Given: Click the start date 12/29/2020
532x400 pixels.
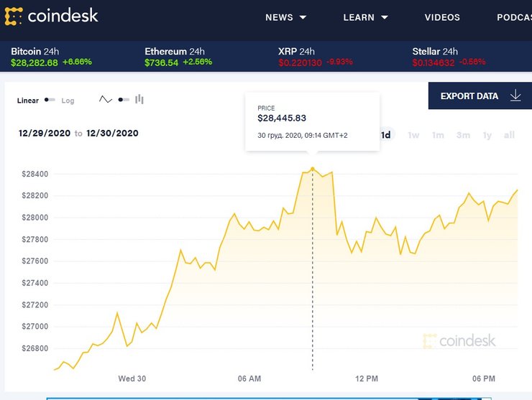Looking at the screenshot, I should [45, 134].
